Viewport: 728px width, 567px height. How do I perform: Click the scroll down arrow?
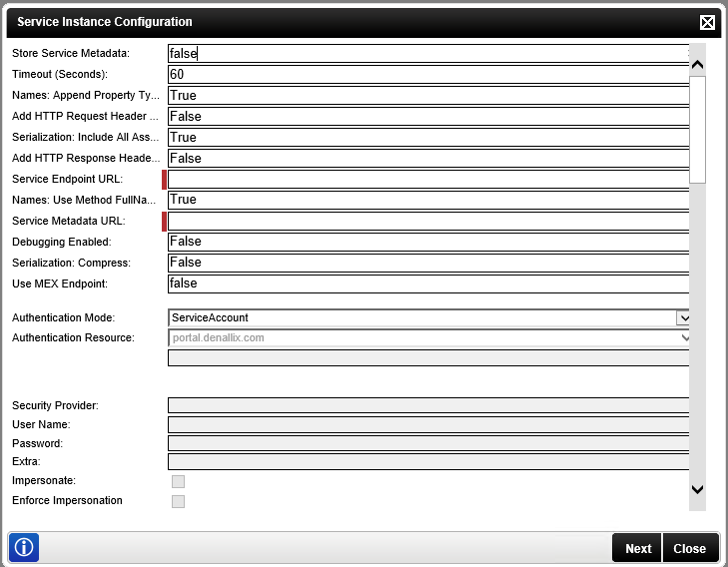tap(697, 489)
